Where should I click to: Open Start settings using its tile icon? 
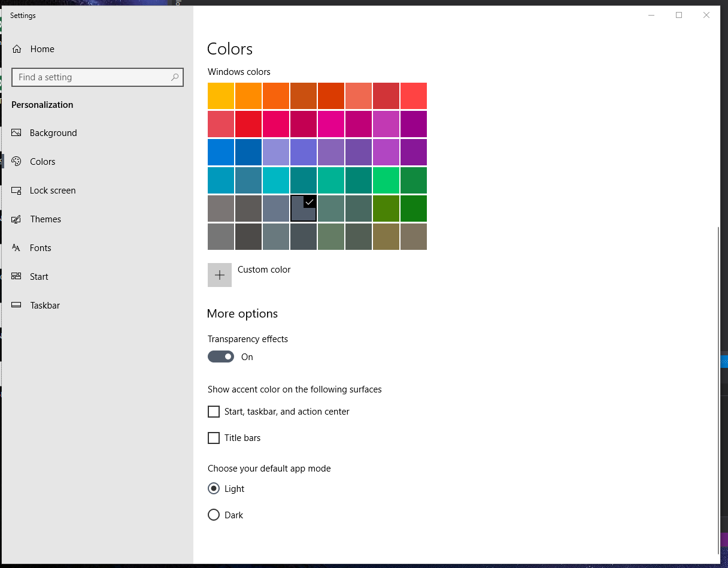point(17,276)
